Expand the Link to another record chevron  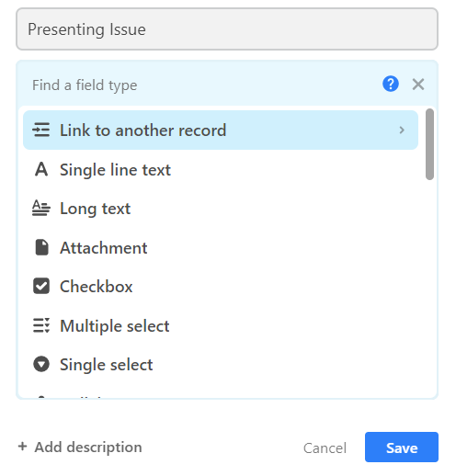(x=402, y=130)
